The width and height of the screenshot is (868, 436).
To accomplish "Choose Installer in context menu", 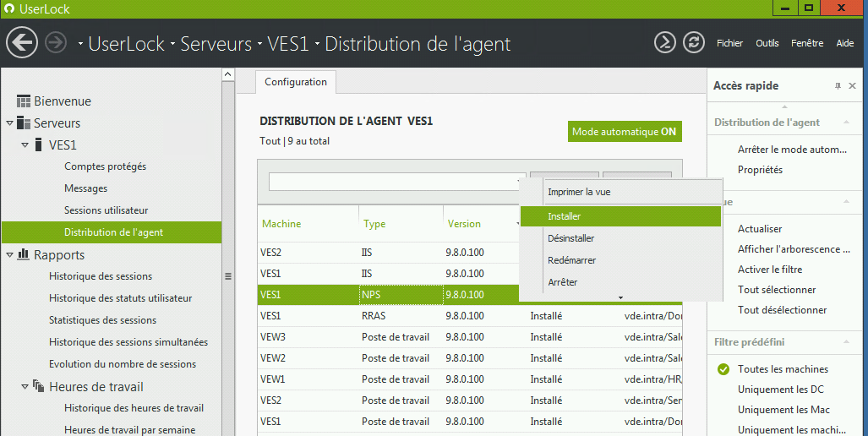I will [621, 216].
